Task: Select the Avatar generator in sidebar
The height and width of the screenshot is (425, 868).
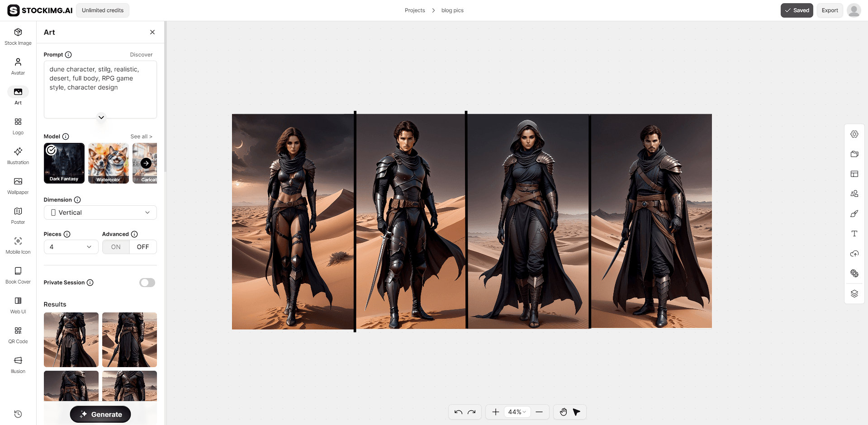Action: tap(18, 66)
